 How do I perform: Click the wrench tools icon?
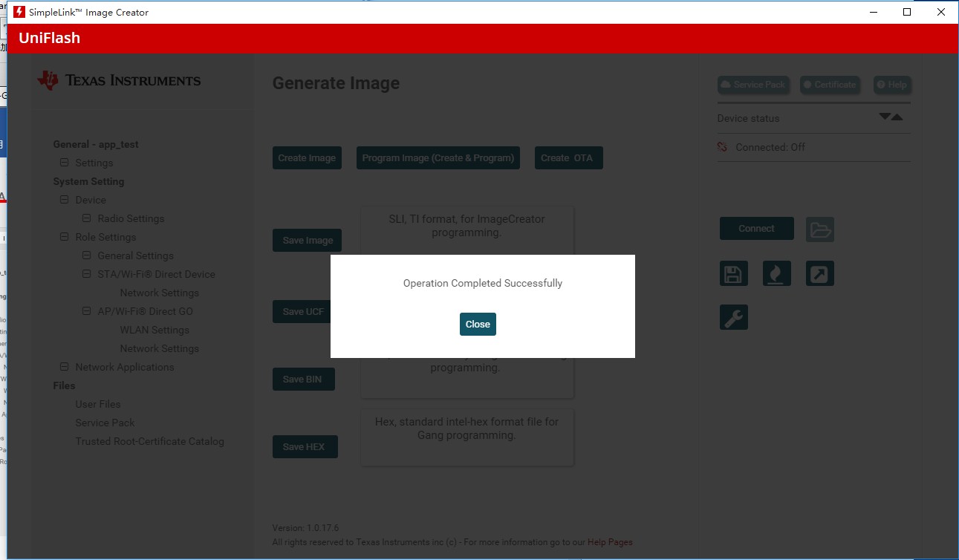(x=733, y=317)
